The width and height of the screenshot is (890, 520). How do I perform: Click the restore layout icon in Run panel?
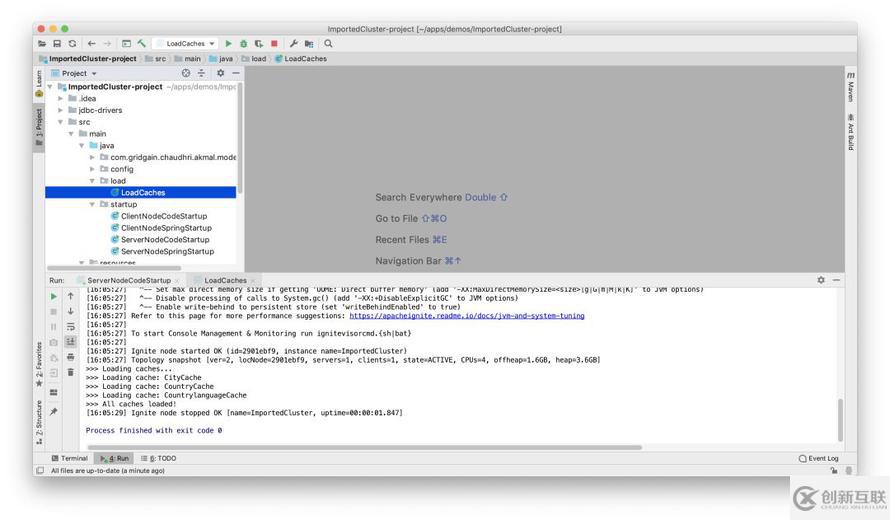pyautogui.click(x=53, y=392)
